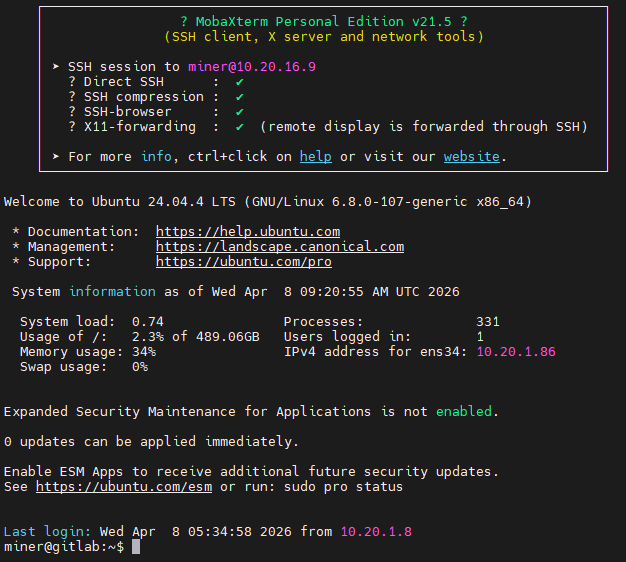Click the terminal cursor block after the prompt
Image resolution: width=626 pixels, height=562 pixels.
click(136, 547)
